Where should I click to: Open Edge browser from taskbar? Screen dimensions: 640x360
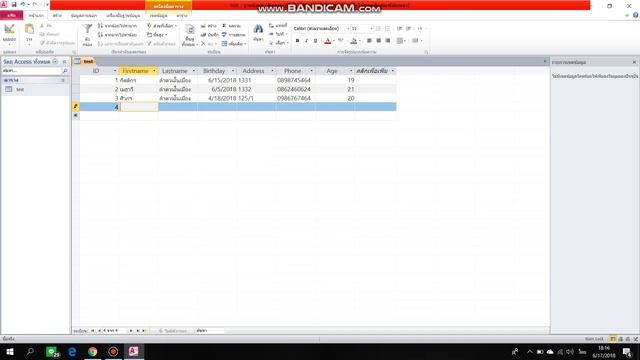pos(72,351)
